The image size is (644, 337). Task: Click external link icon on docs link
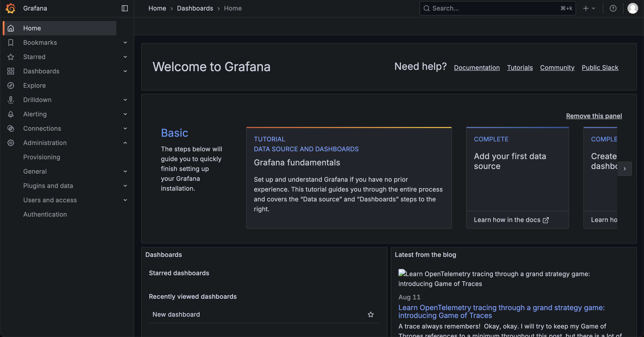point(546,220)
